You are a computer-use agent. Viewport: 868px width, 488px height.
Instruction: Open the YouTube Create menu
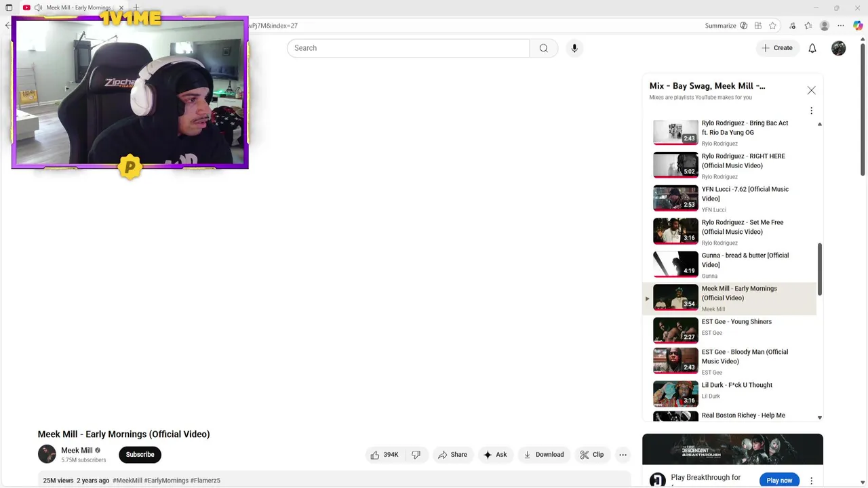pyautogui.click(x=777, y=48)
